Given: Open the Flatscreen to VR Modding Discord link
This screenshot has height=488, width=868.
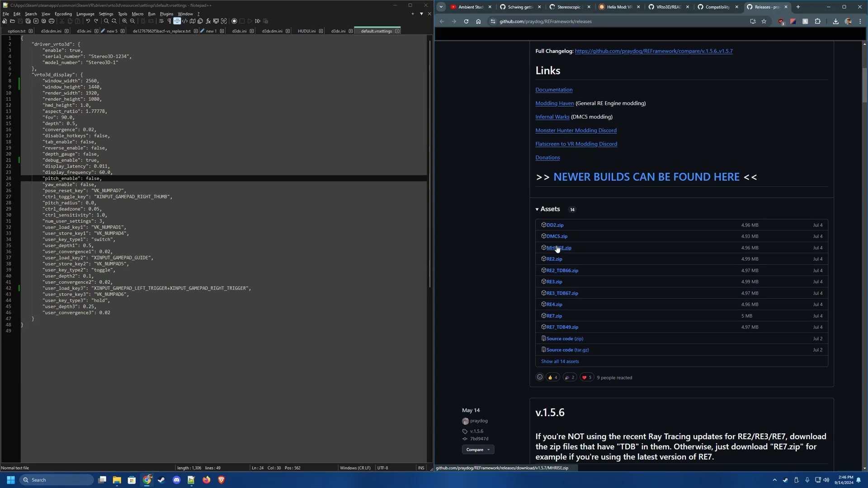Looking at the screenshot, I should point(576,144).
